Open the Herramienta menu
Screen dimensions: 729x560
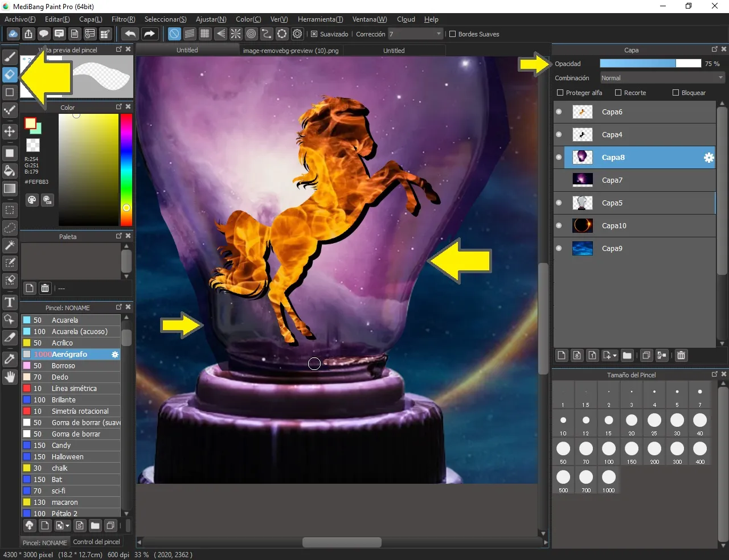(320, 19)
